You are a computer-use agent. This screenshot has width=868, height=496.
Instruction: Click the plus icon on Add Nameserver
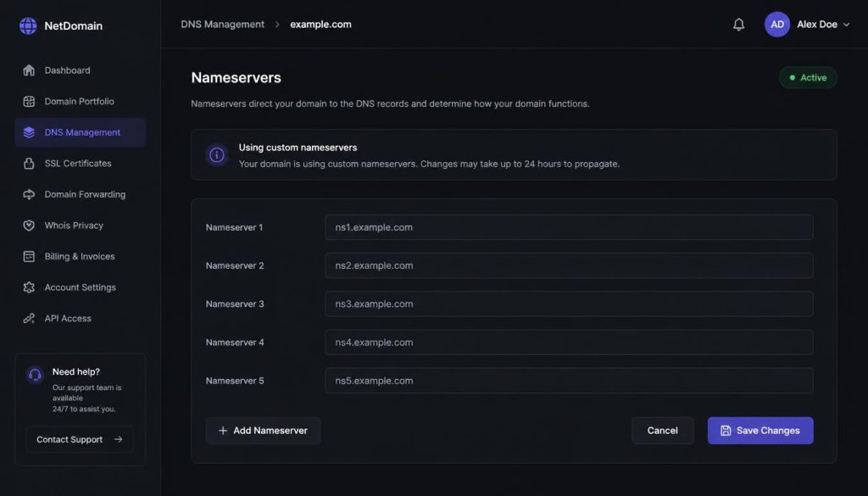223,431
